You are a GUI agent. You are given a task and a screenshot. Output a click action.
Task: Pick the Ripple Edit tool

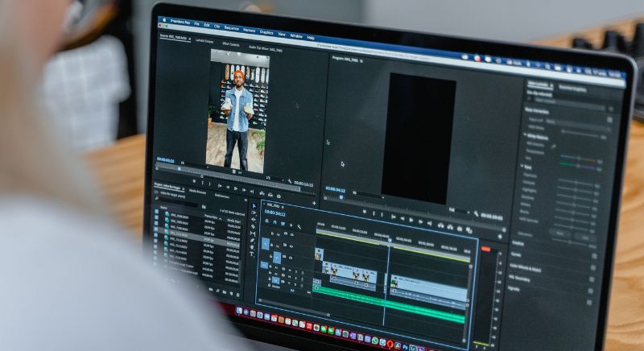(x=254, y=219)
